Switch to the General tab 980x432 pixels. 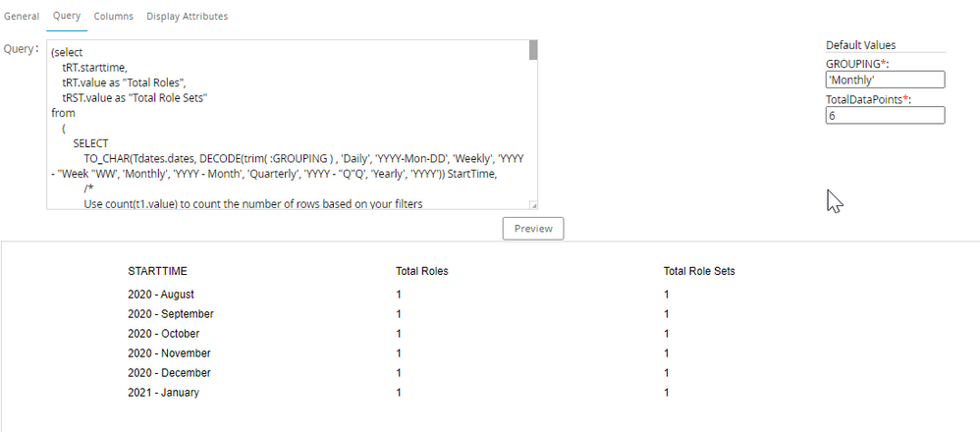point(23,17)
